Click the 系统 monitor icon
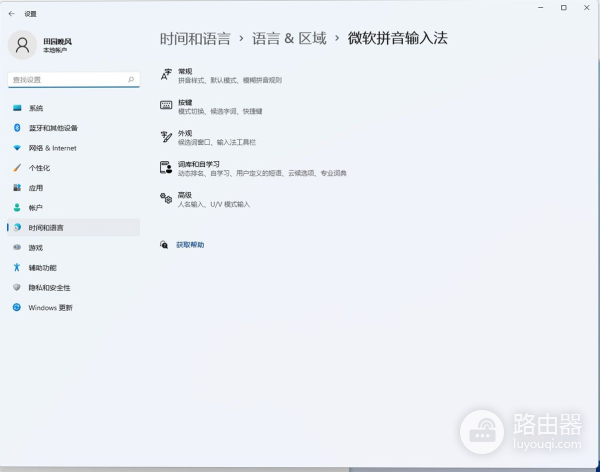Image resolution: width=600 pixels, height=472 pixels. click(x=17, y=108)
